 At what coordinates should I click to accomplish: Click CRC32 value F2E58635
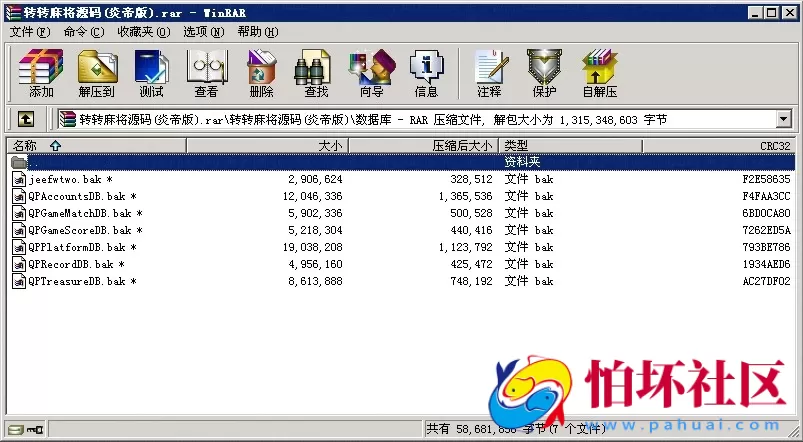coord(767,179)
